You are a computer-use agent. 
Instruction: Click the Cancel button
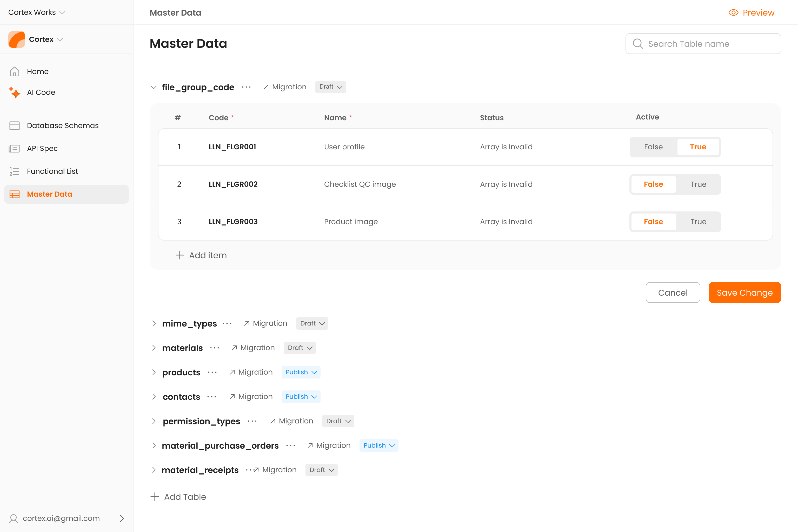pos(673,292)
